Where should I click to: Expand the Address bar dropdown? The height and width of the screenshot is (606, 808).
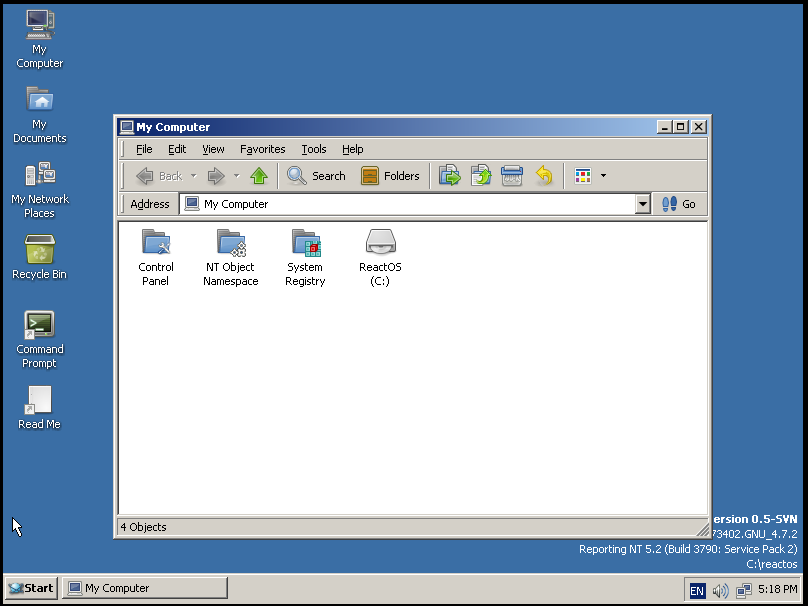click(x=642, y=204)
